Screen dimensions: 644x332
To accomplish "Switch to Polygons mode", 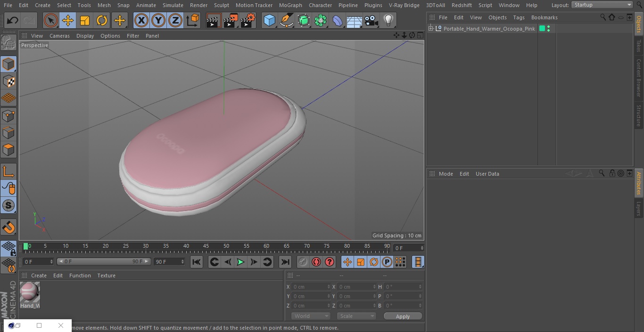I will click(8, 150).
